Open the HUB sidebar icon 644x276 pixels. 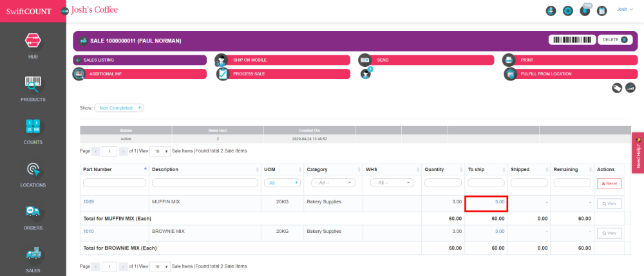click(x=33, y=41)
